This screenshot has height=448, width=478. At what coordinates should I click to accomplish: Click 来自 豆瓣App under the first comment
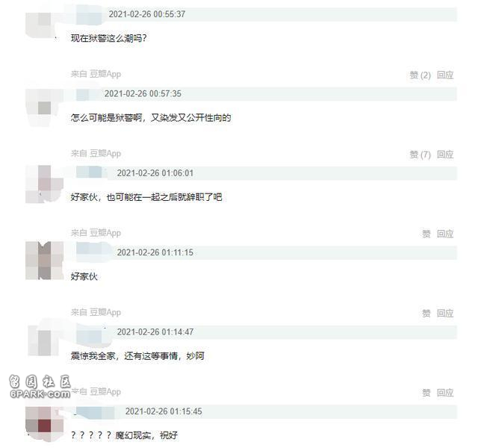pos(96,74)
